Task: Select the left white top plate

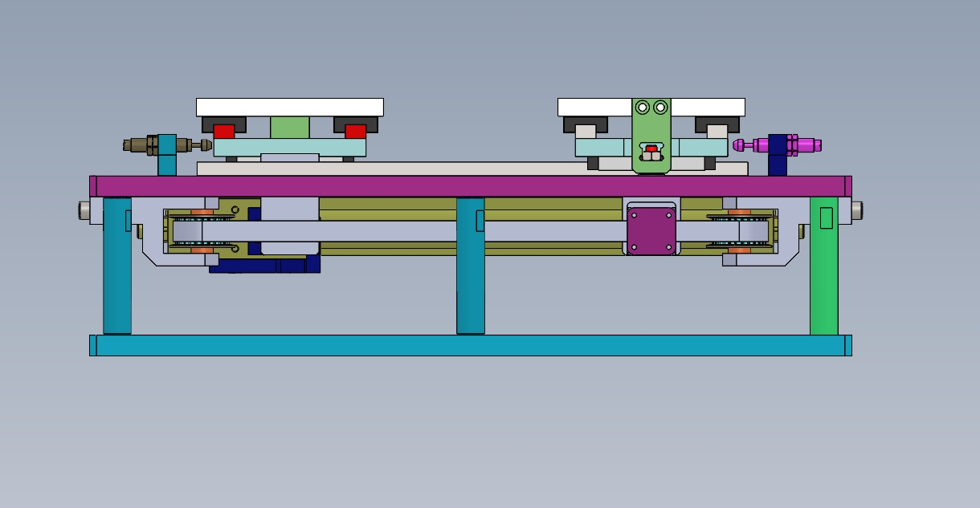Action: click(x=289, y=108)
